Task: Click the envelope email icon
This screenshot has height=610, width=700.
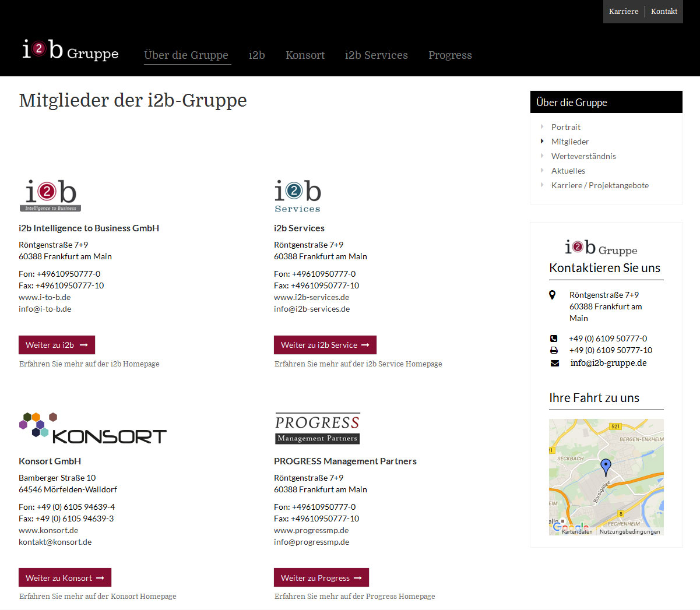Action: click(554, 363)
